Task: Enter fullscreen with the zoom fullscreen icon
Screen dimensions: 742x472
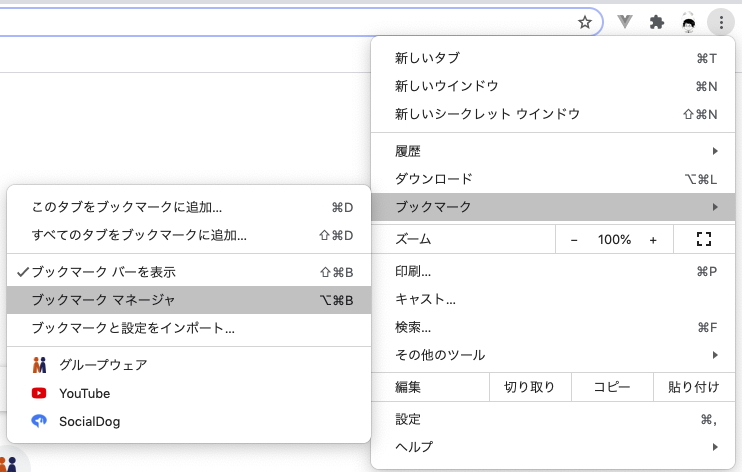Action: (x=704, y=239)
